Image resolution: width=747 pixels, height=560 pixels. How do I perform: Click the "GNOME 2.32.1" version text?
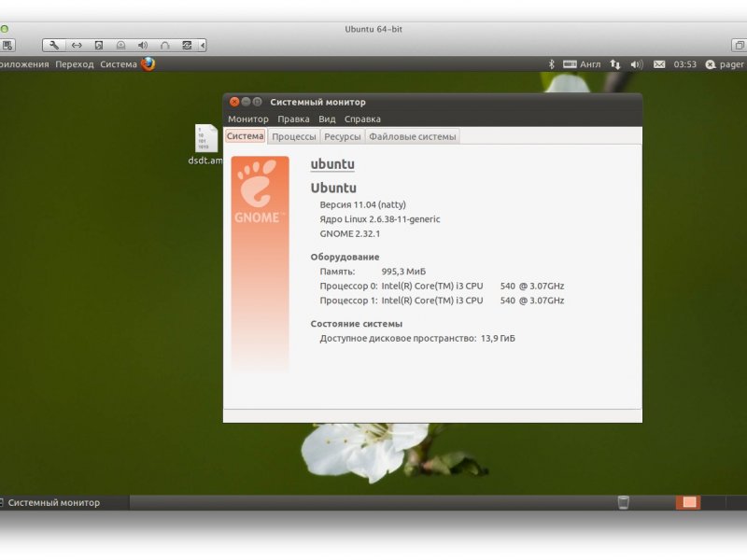tap(349, 234)
